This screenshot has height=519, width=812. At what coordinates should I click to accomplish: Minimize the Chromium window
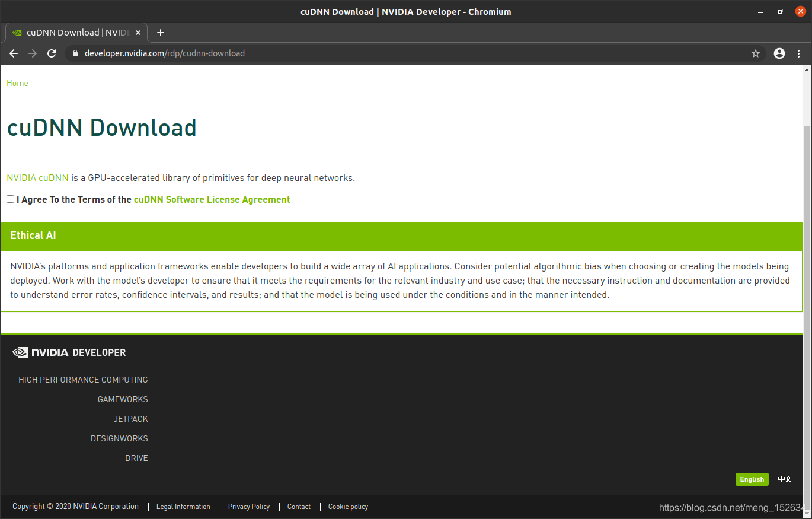click(761, 12)
